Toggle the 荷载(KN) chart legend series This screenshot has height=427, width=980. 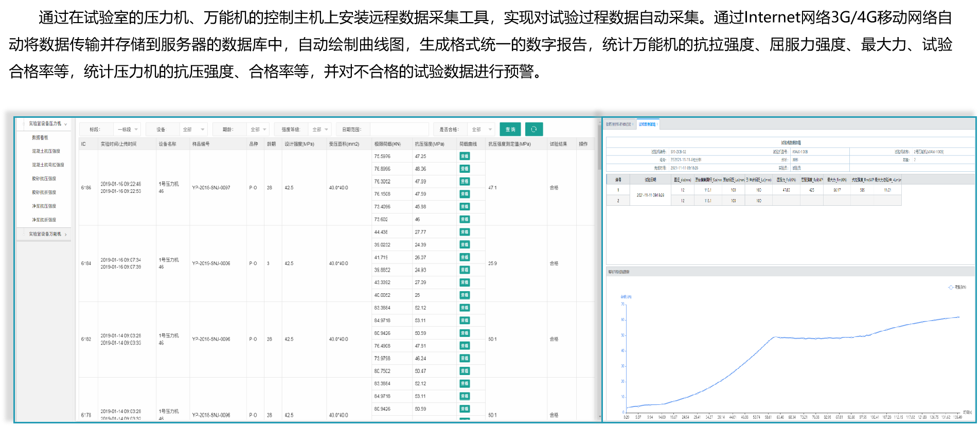pyautogui.click(x=957, y=287)
